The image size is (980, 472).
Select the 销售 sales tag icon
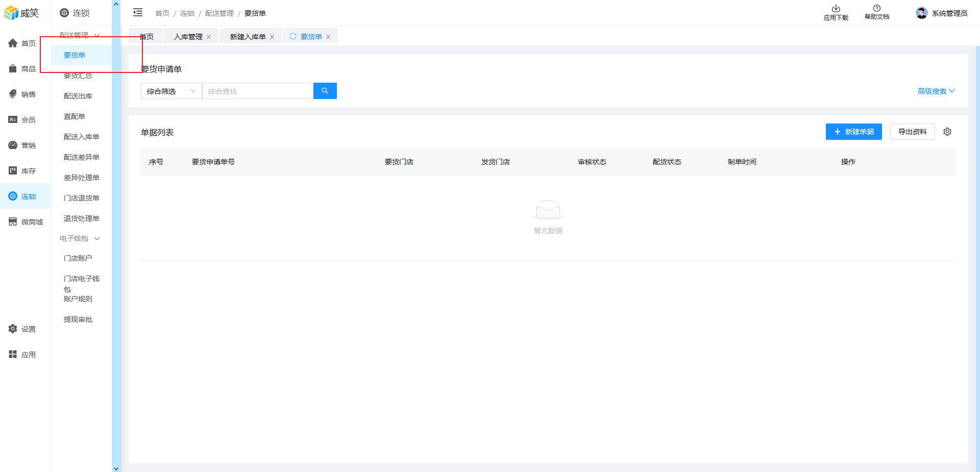coord(13,94)
